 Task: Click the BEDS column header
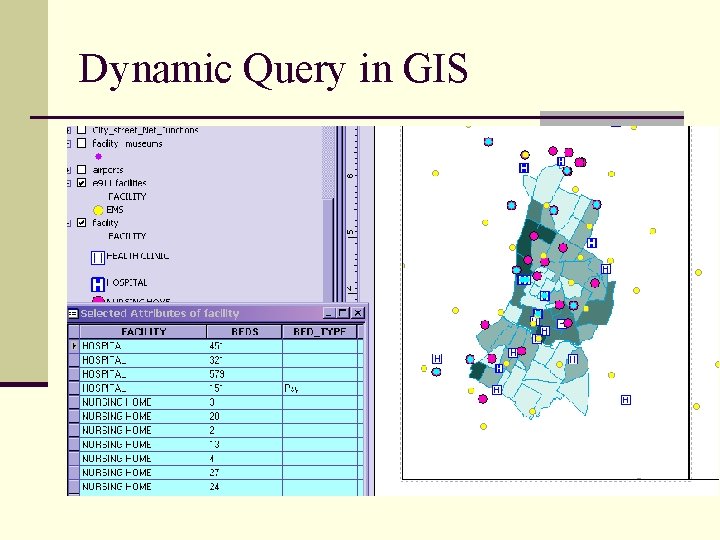click(x=244, y=332)
